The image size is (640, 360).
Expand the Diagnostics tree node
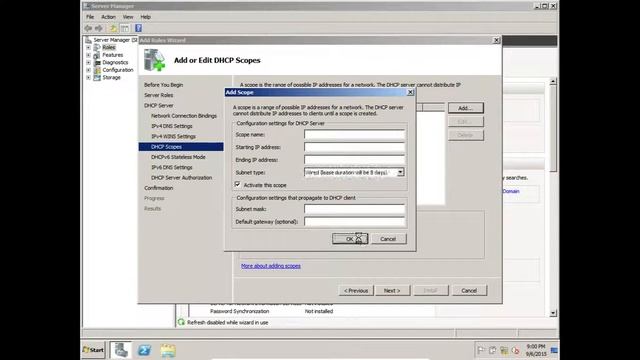[88, 62]
